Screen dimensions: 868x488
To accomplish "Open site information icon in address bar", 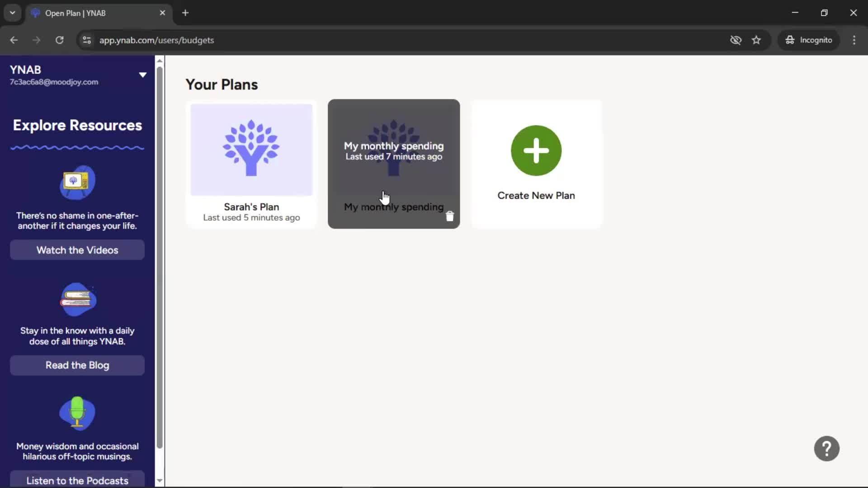I will (86, 40).
